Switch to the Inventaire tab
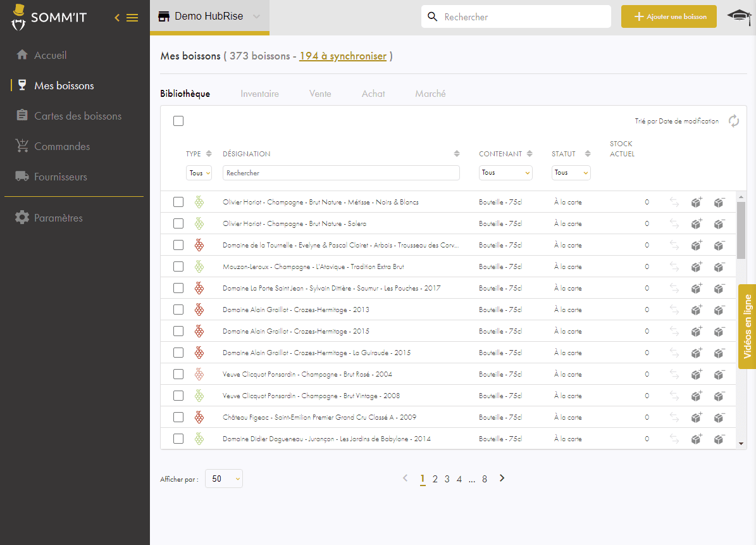Screen dimensions: 756x545 click(x=259, y=94)
